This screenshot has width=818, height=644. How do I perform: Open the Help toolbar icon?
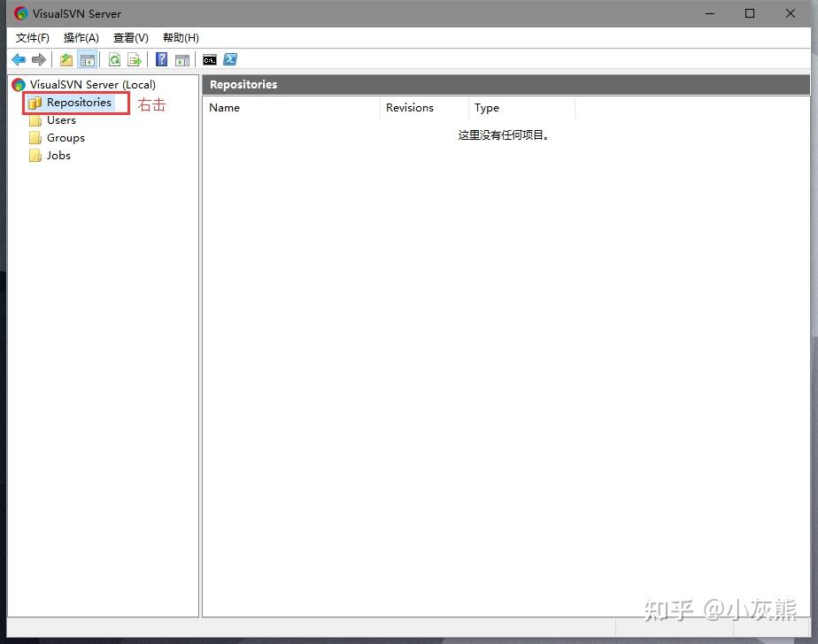click(x=160, y=59)
